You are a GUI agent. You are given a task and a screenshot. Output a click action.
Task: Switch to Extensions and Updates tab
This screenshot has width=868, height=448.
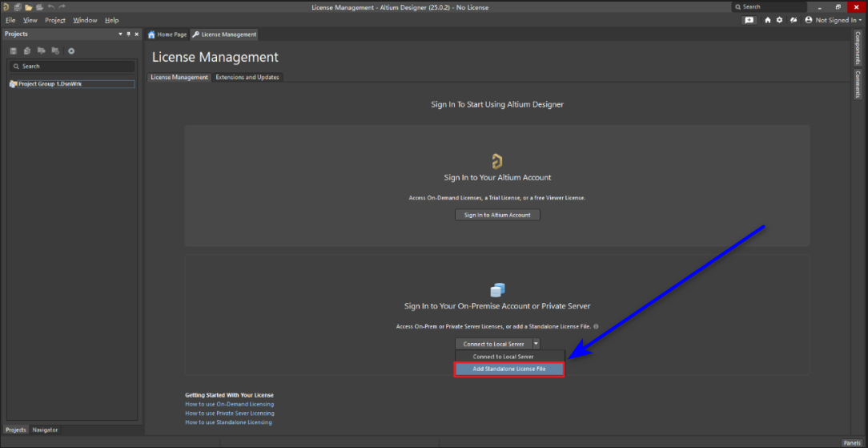point(247,78)
